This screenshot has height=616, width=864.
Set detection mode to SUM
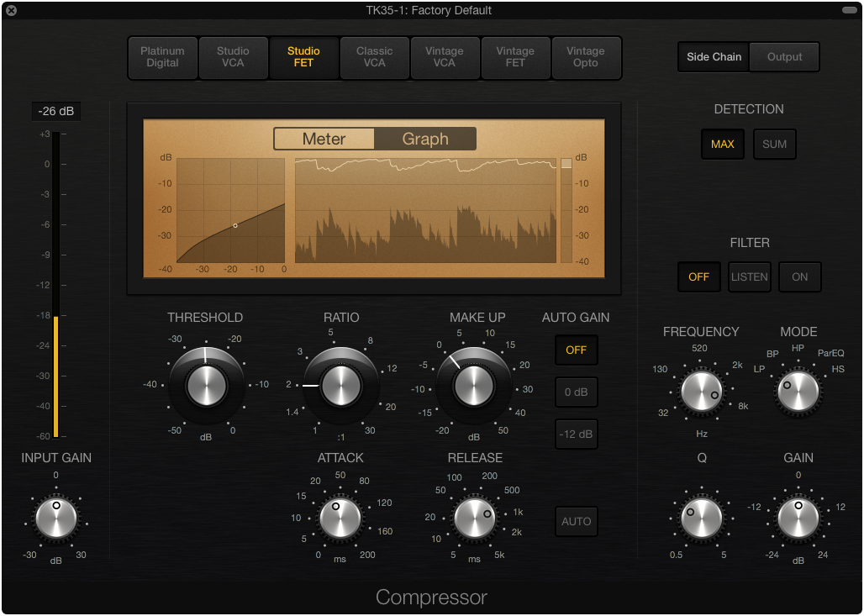[x=774, y=145]
